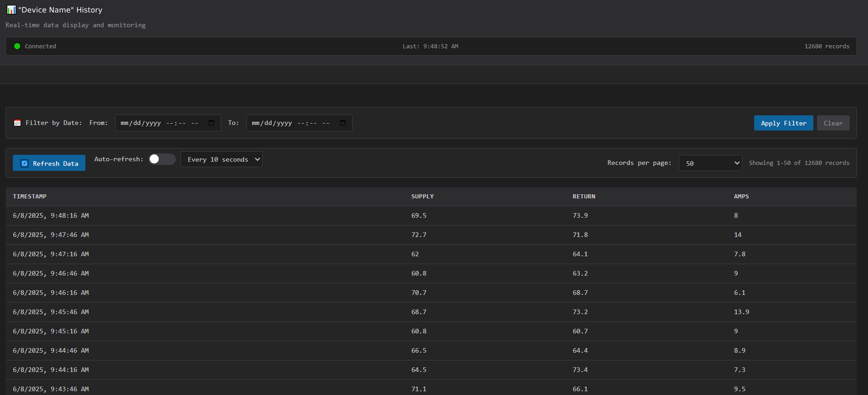Click the calendar icon next to Filter by Date

click(x=17, y=123)
